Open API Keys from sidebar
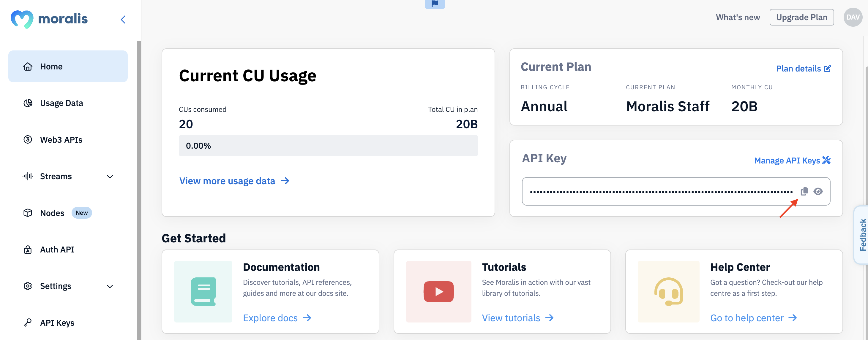The width and height of the screenshot is (868, 340). coord(57,322)
